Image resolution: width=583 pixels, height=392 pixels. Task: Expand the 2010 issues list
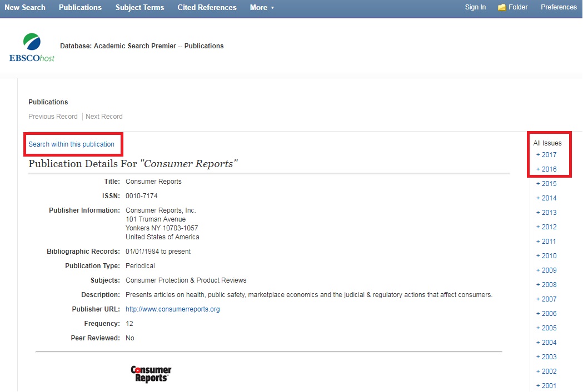click(x=546, y=256)
